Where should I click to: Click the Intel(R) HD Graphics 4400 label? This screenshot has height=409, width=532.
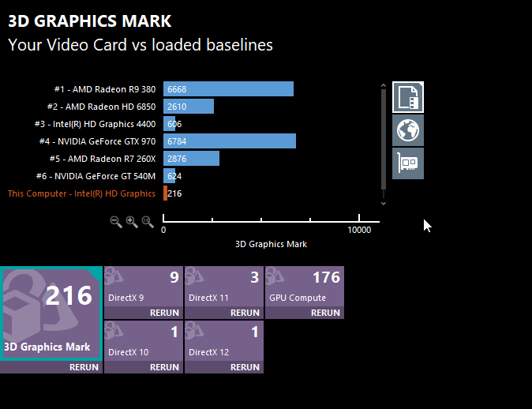click(95, 124)
